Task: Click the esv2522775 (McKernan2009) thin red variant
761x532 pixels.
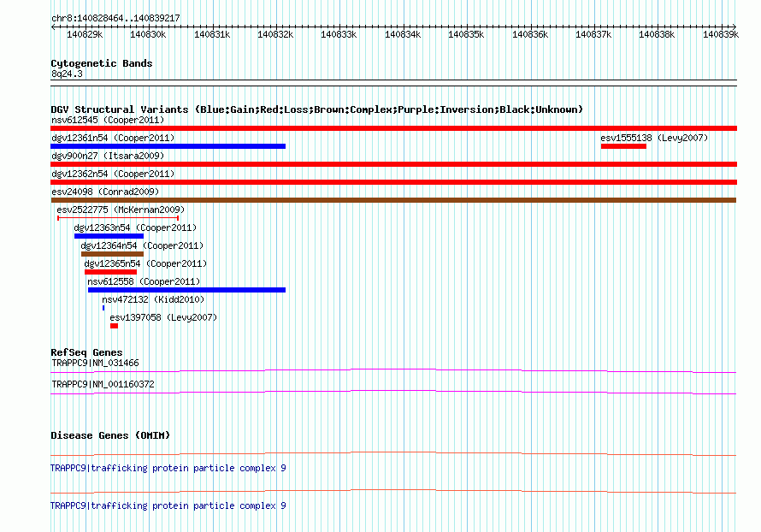Action: (x=118, y=218)
